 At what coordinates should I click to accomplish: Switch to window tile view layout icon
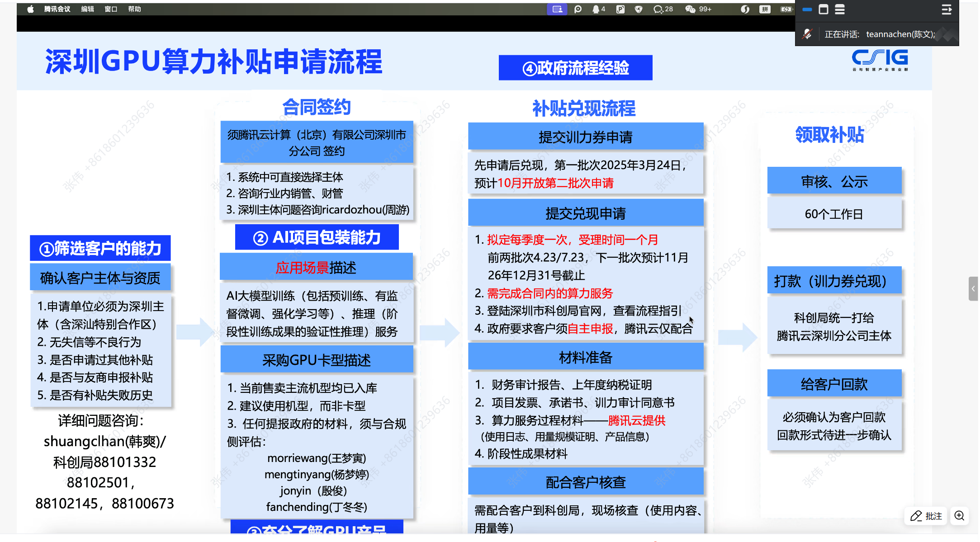click(824, 9)
